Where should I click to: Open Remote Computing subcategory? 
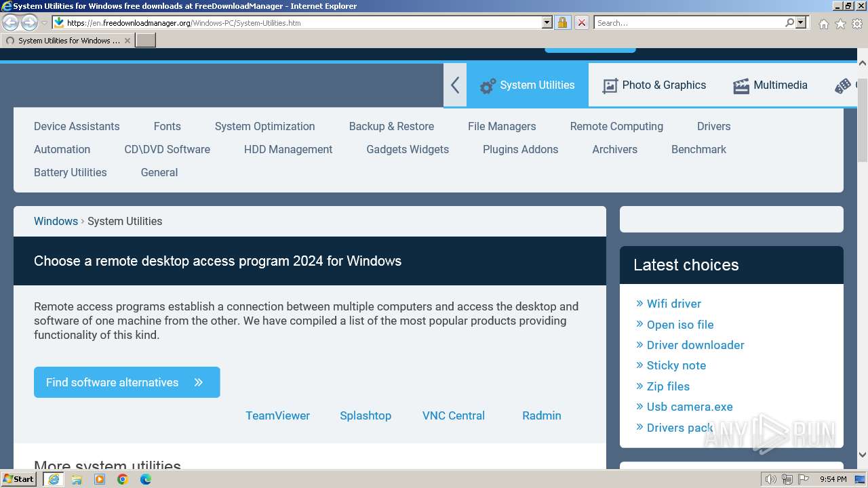616,126
